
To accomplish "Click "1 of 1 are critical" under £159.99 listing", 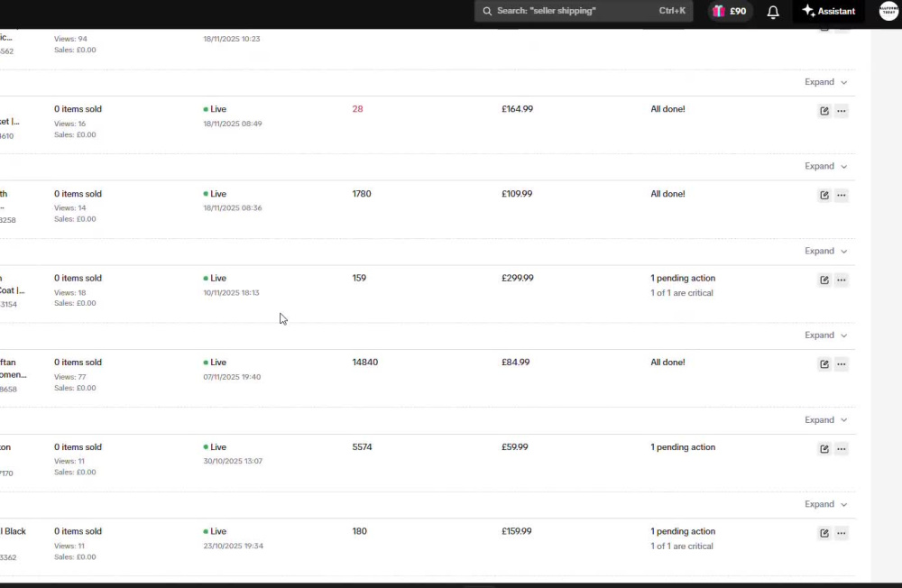I will coord(682,546).
